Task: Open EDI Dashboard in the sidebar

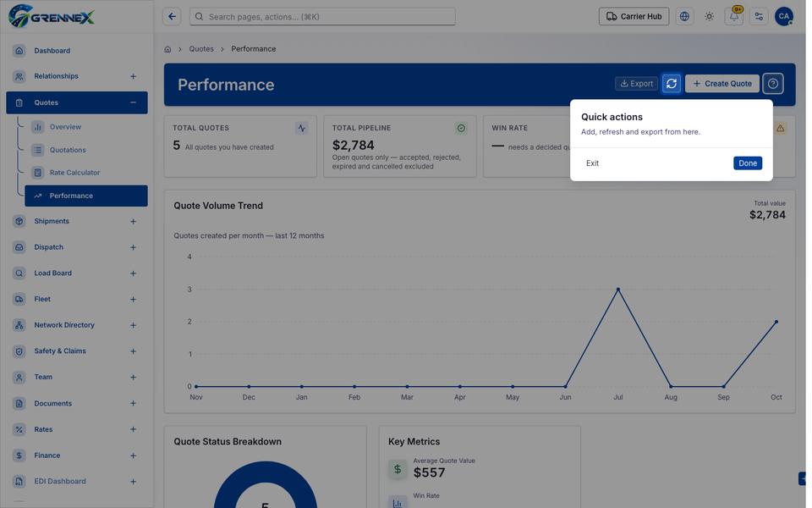Action: point(77,482)
